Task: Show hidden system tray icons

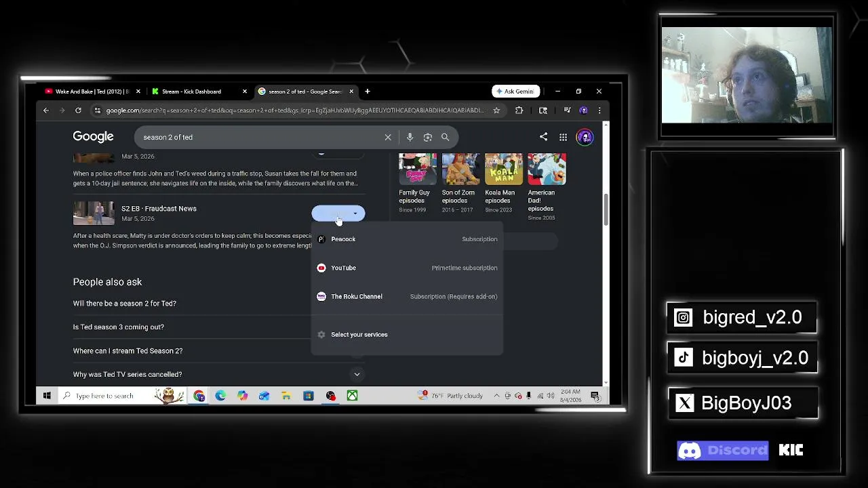Action: [x=497, y=396]
